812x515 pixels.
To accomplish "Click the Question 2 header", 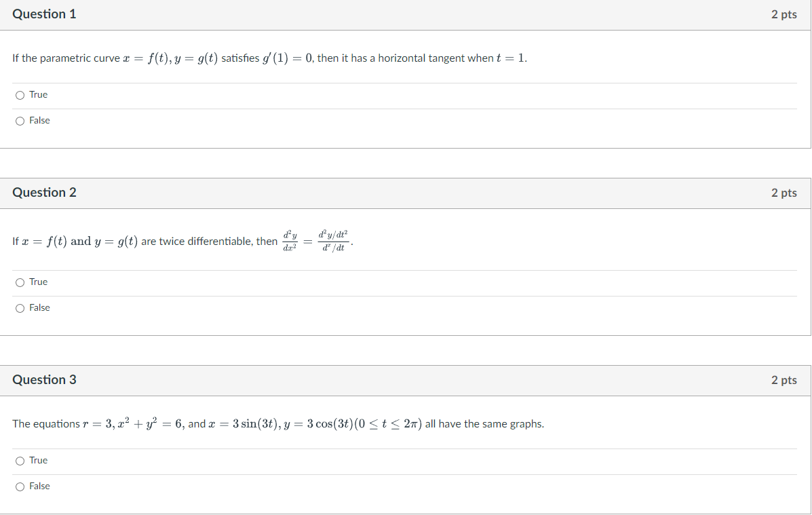I will tap(44, 192).
